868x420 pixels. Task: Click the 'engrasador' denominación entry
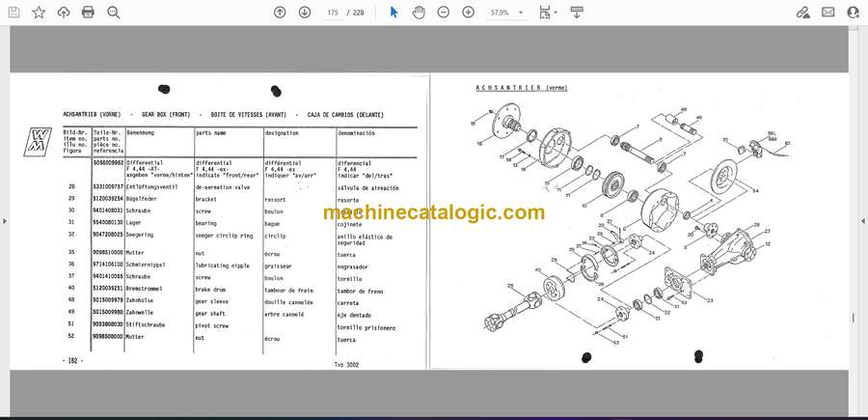(353, 267)
